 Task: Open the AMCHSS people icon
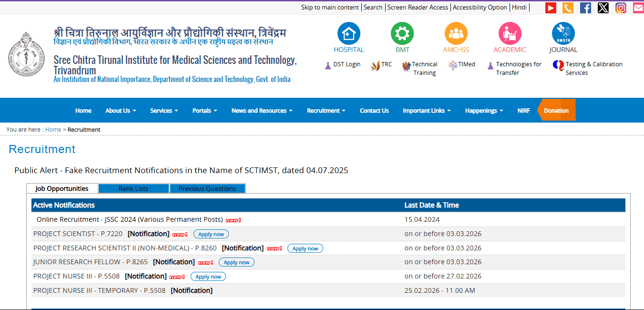pos(456,34)
